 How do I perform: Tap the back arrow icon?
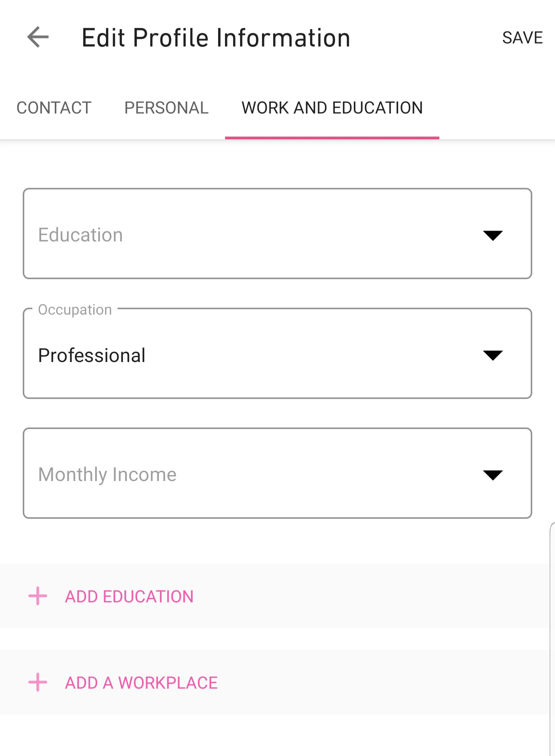click(38, 37)
